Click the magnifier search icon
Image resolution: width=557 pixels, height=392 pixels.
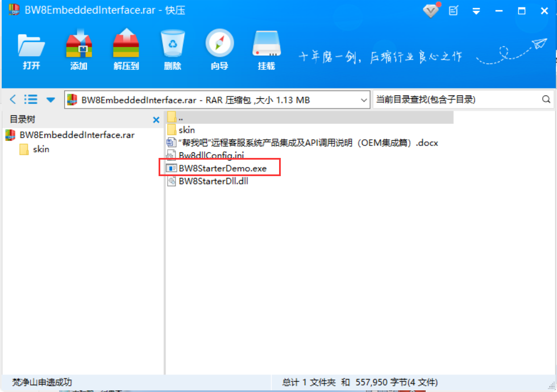546,99
